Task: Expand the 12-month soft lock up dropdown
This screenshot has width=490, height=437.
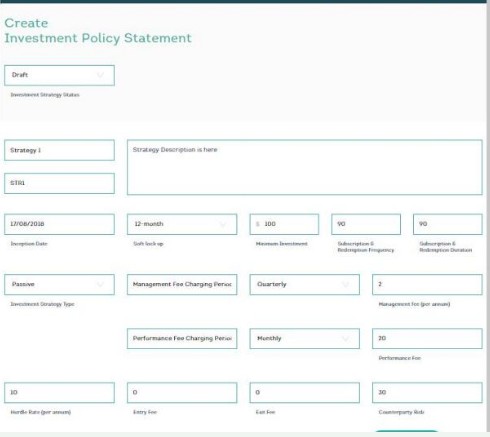Action: (182, 224)
